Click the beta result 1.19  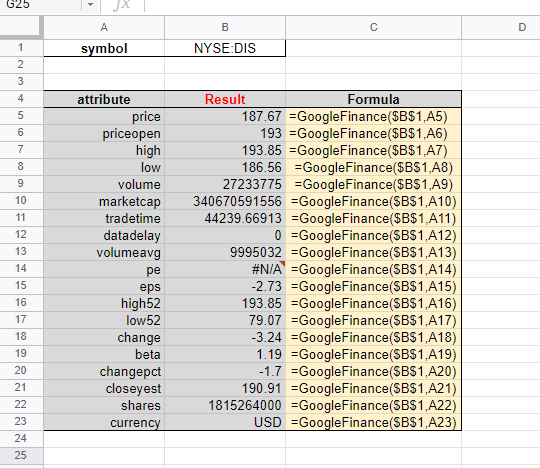(x=225, y=354)
